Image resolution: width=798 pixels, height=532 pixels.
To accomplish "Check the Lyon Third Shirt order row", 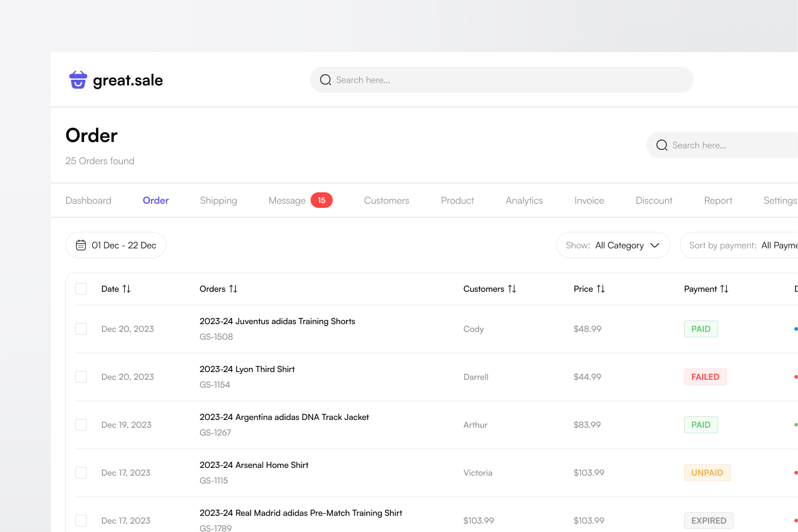I will pyautogui.click(x=81, y=377).
